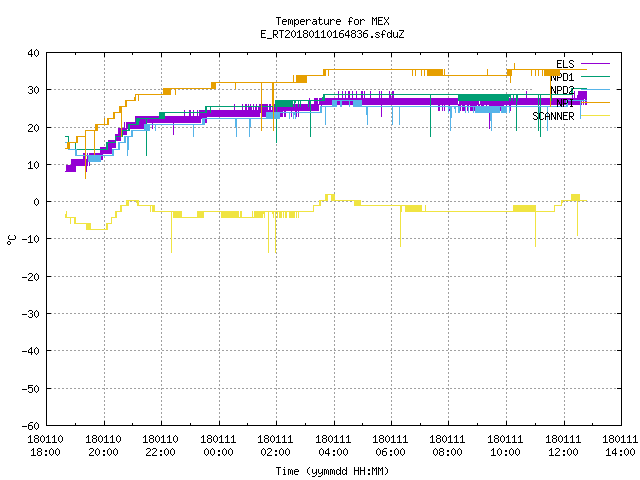This screenshot has width=640, height=480.
Task: Click the y-axis label 10
Action: click(33, 165)
